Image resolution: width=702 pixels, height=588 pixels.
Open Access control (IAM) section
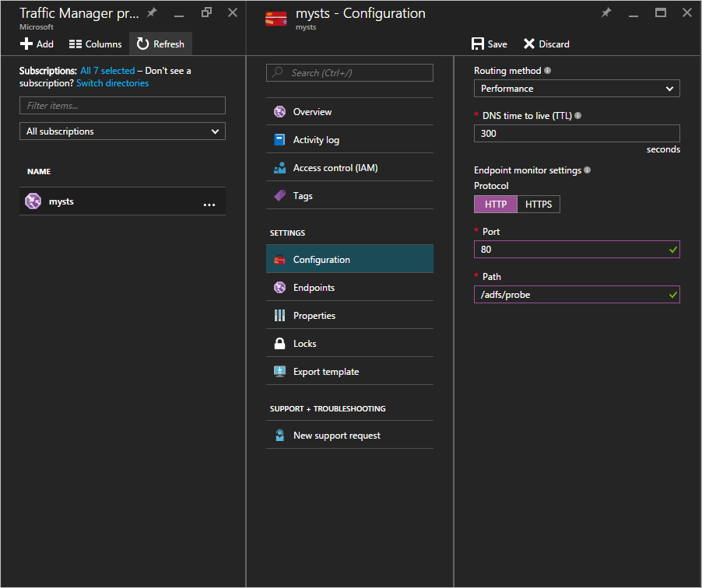[335, 168]
